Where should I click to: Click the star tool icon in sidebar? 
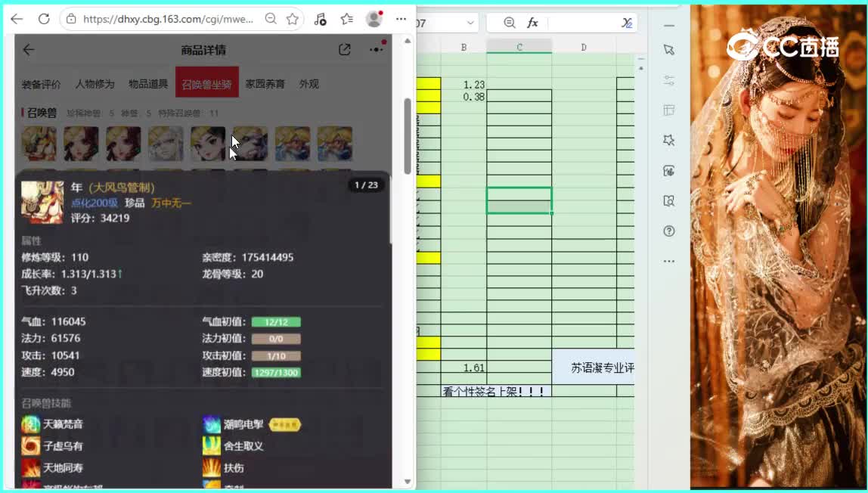668,141
